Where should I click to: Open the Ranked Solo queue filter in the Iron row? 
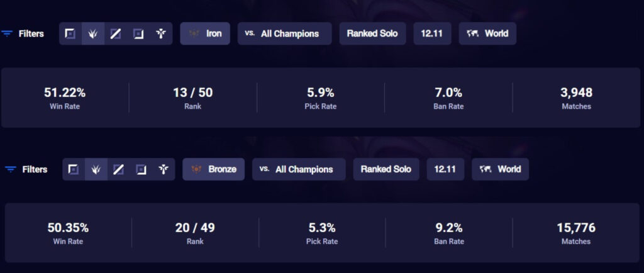coord(372,34)
